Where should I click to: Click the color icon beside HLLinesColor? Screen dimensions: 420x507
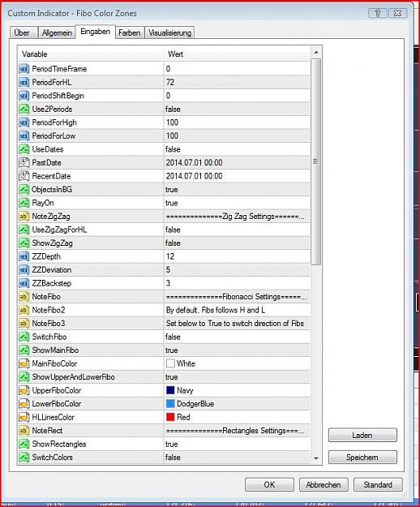click(24, 418)
